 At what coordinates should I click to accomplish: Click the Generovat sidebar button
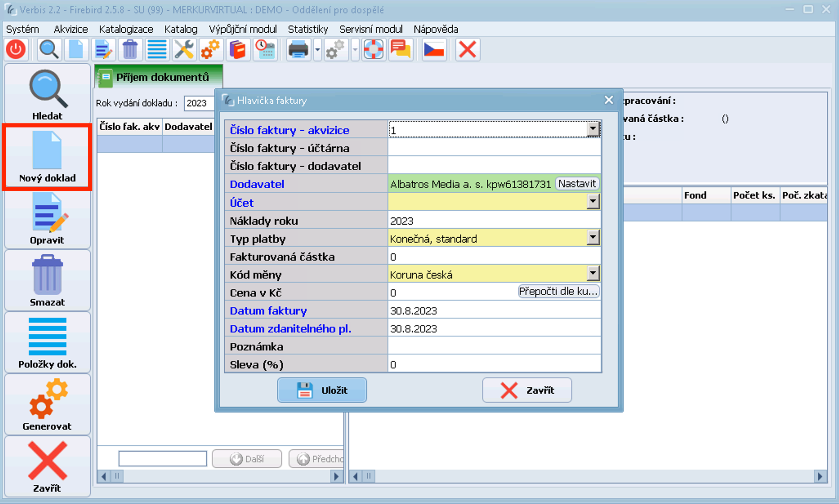[x=47, y=405]
